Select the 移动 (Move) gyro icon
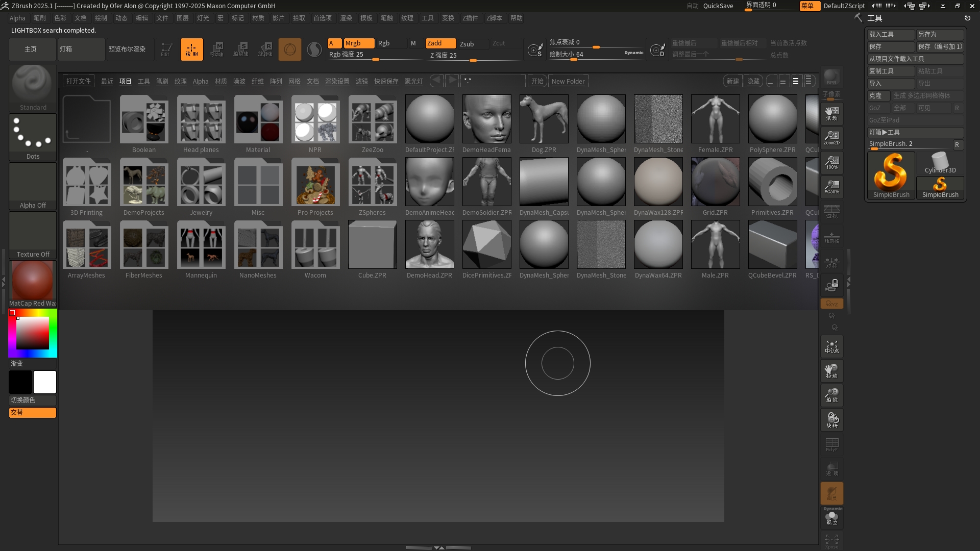Screen dimensions: 980x551 coord(831,371)
